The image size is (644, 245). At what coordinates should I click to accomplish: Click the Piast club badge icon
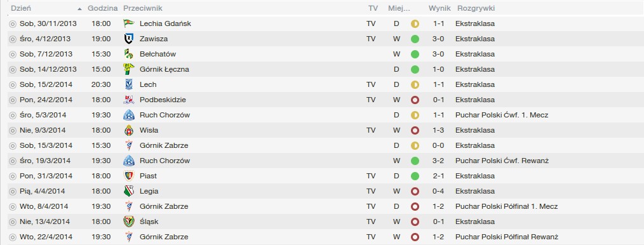click(128, 176)
